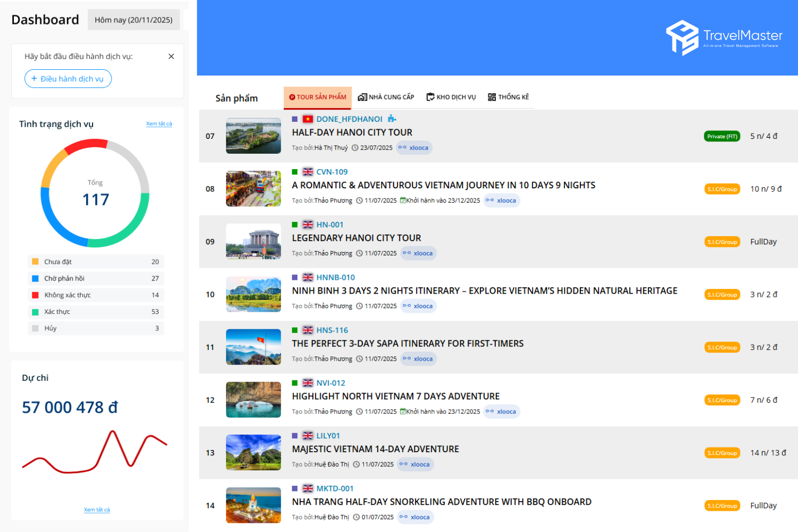Open the Ninh Binh tour thumbnail image
The width and height of the screenshot is (798, 532).
click(x=253, y=294)
